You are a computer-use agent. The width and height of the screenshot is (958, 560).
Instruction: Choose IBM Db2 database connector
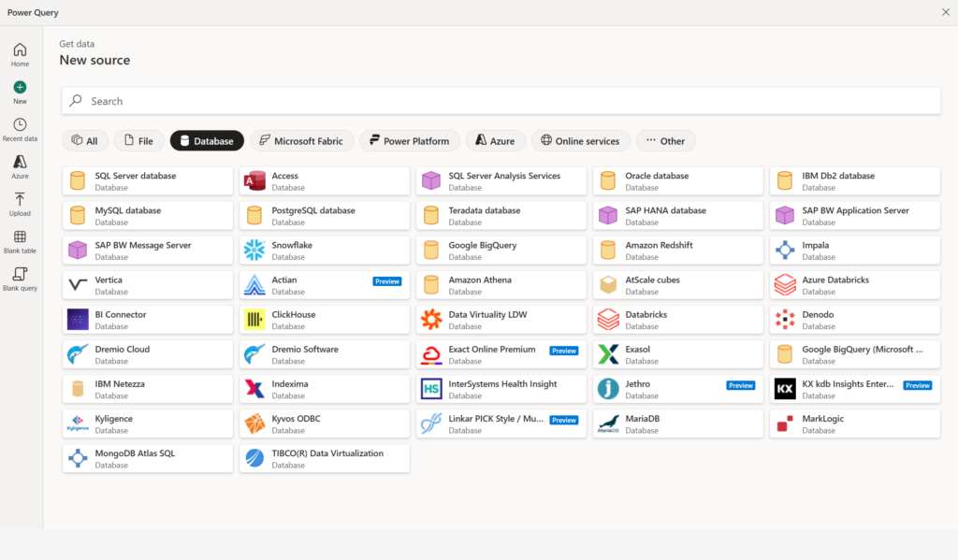pyautogui.click(x=855, y=180)
